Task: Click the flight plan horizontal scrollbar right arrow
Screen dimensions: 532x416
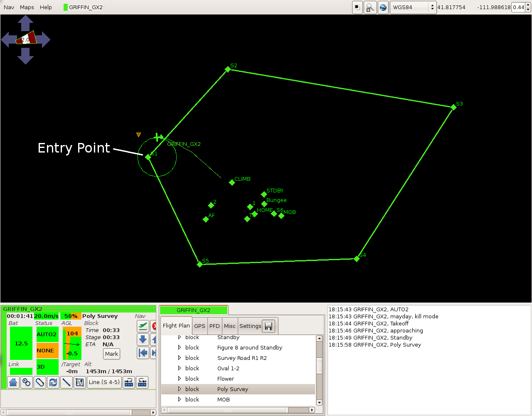Action: click(x=312, y=410)
